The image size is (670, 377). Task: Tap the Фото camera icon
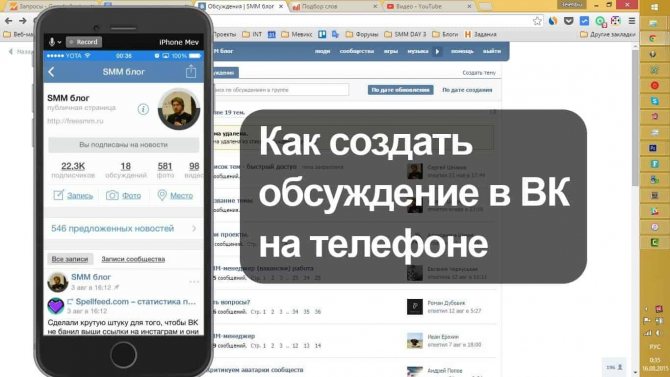coord(112,195)
